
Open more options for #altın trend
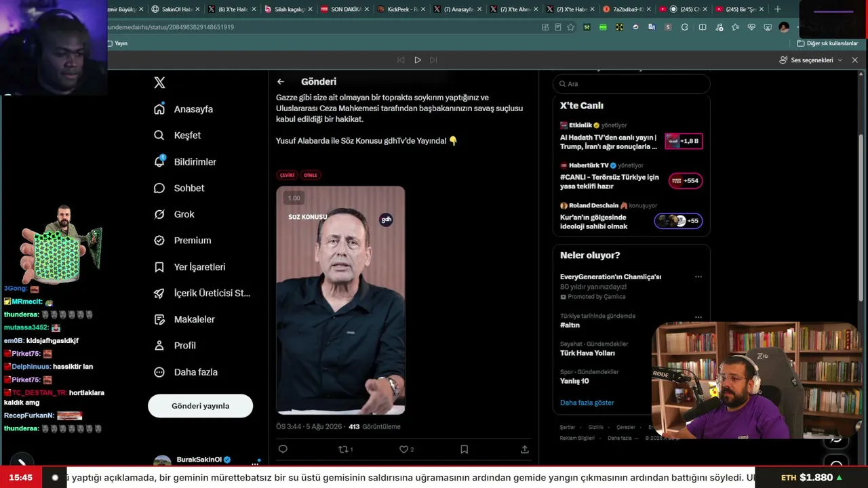(x=698, y=317)
